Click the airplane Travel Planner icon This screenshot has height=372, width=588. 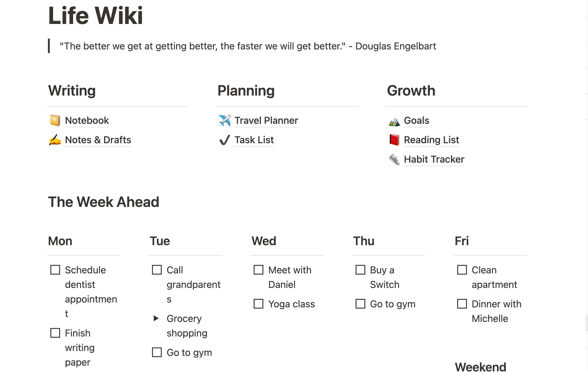pos(225,120)
